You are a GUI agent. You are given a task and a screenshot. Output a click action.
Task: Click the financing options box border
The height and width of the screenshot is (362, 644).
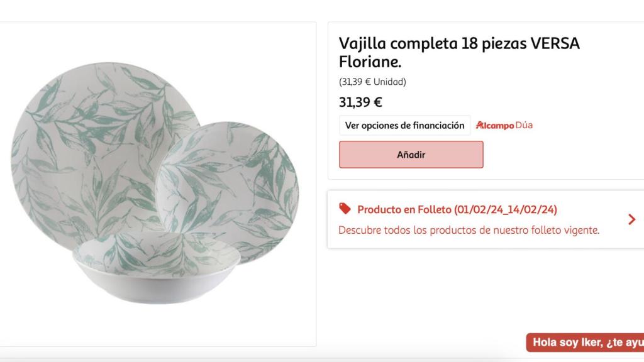pos(404,125)
